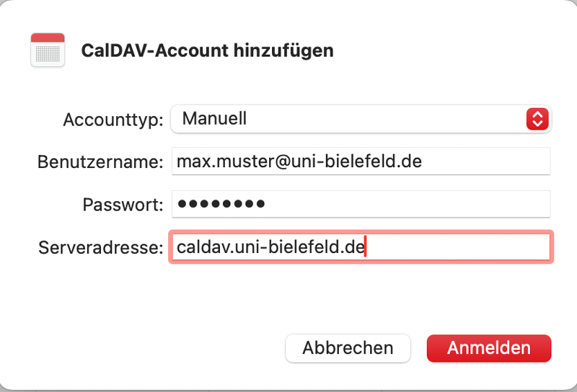
Task: Click the 'Serveradresse:' label
Action: [x=101, y=249]
